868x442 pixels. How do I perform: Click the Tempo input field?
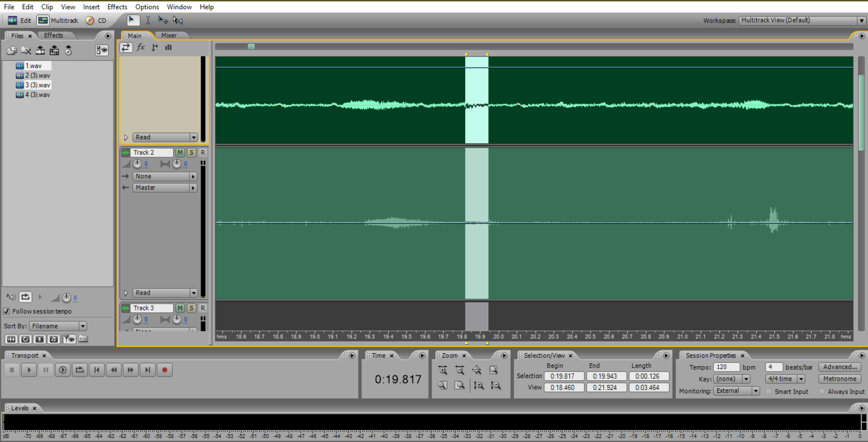(x=726, y=367)
